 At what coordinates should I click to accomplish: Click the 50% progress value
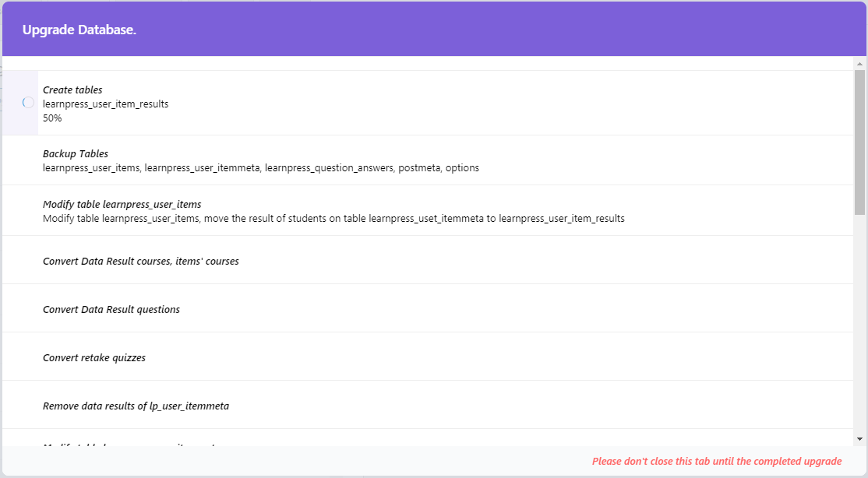coord(52,118)
